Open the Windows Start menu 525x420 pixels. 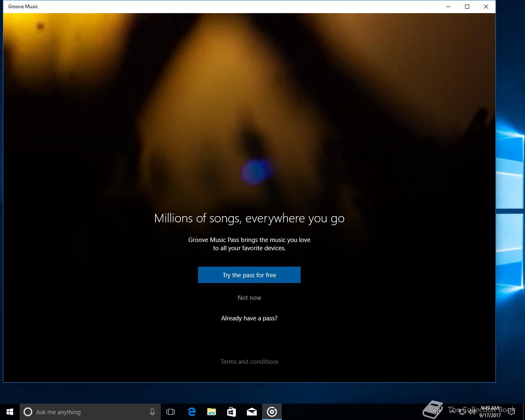pos(10,412)
